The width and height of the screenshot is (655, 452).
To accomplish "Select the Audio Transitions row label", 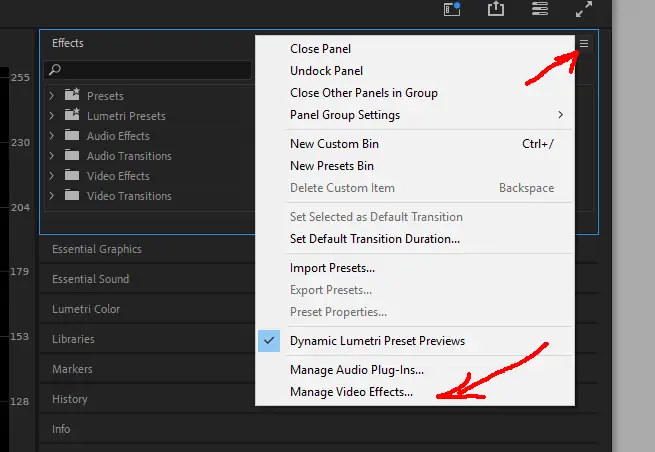I will [x=129, y=156].
